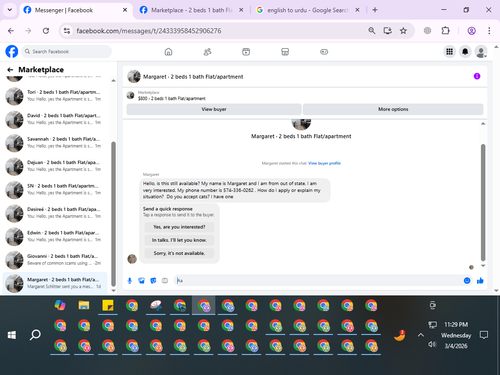Viewport: 500px width, 375px height.
Task: Bookmark this page with star icon
Action: point(403,31)
